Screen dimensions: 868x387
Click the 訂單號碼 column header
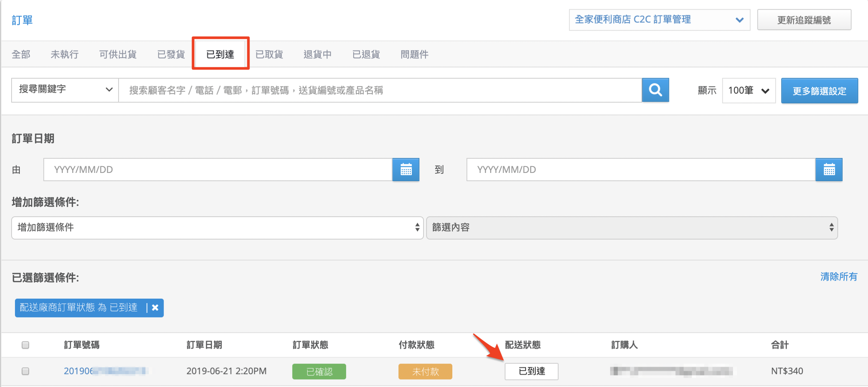pyautogui.click(x=82, y=345)
